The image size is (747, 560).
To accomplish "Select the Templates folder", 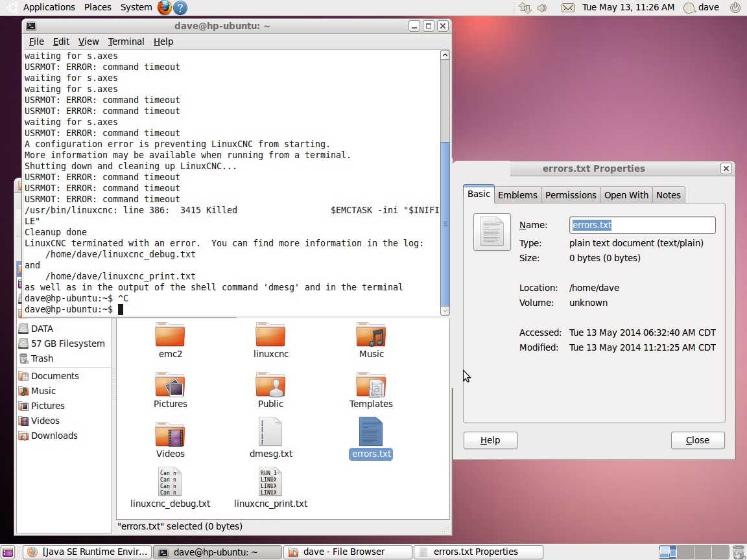I will coord(371,390).
